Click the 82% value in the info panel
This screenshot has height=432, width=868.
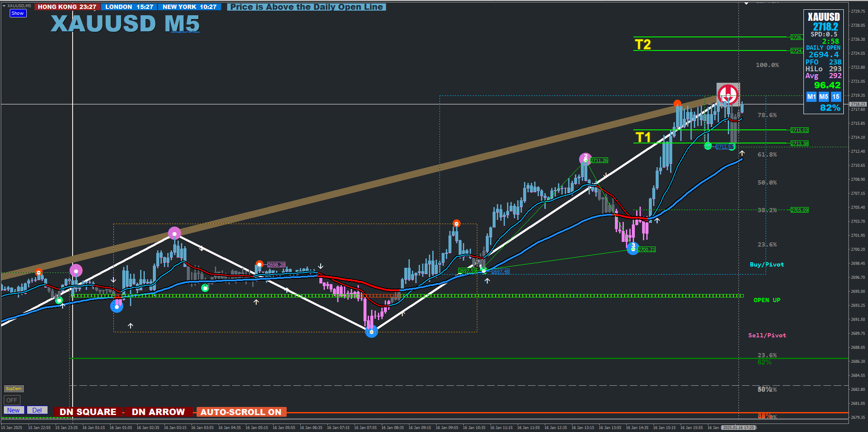pyautogui.click(x=830, y=108)
